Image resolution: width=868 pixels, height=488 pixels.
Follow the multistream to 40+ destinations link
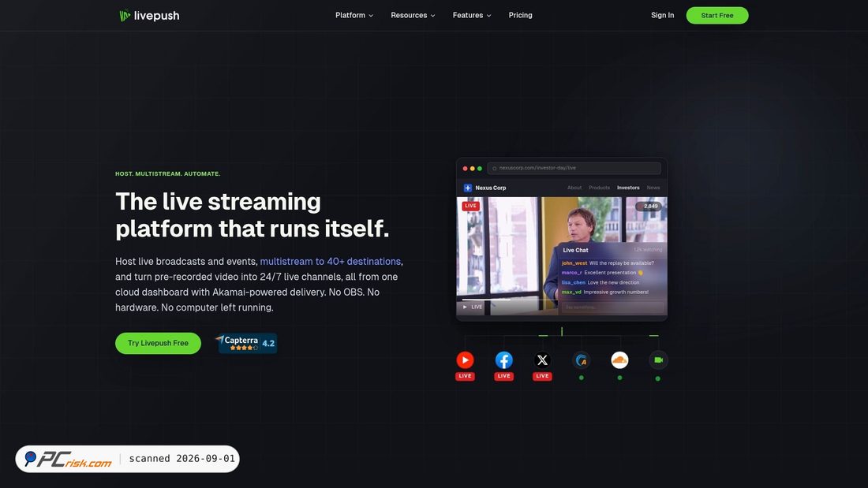point(331,261)
